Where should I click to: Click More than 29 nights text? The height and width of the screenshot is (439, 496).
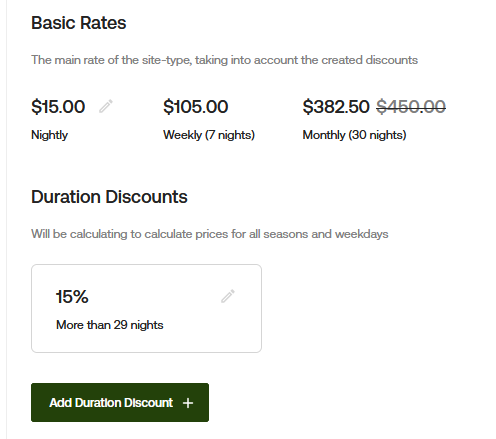[110, 325]
